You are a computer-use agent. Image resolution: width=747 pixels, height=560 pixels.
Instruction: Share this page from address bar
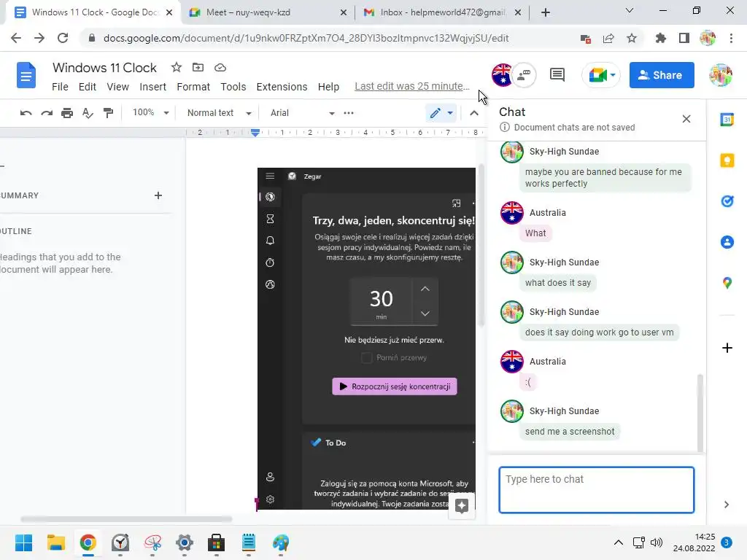pos(608,38)
